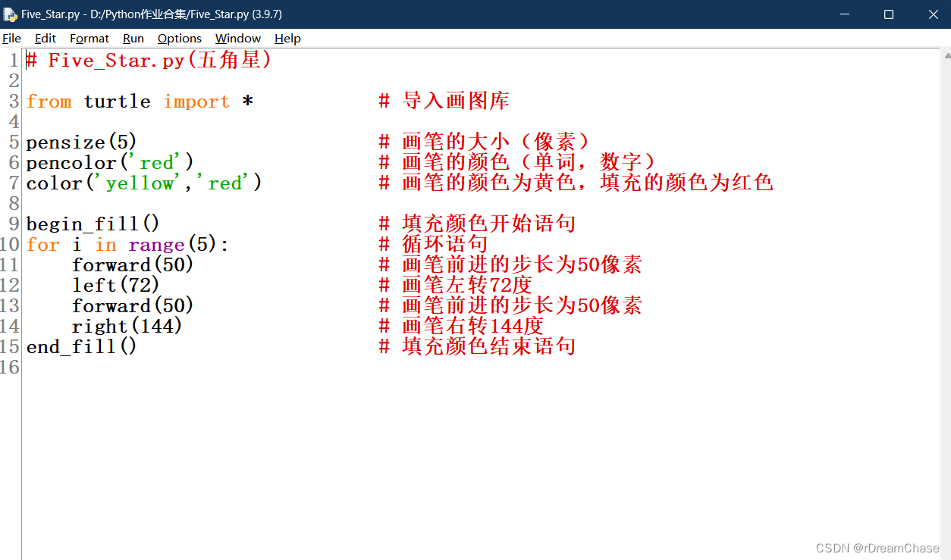The image size is (951, 560).
Task: Click 'forward(50)' on line 13
Action: pos(133,306)
